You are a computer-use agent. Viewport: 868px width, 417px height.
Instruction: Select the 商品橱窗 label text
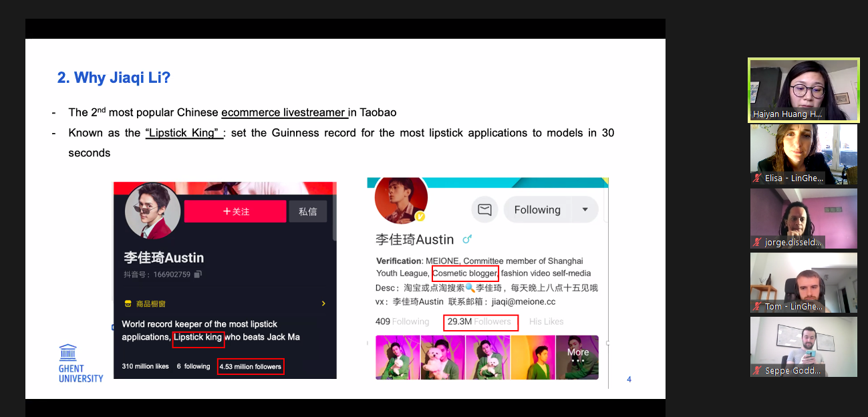(151, 303)
